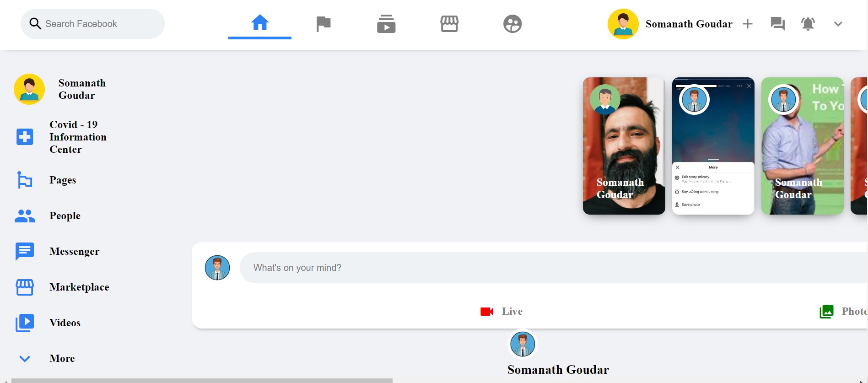Open the bearded man story card
Screen dimensions: 868x383
point(624,146)
